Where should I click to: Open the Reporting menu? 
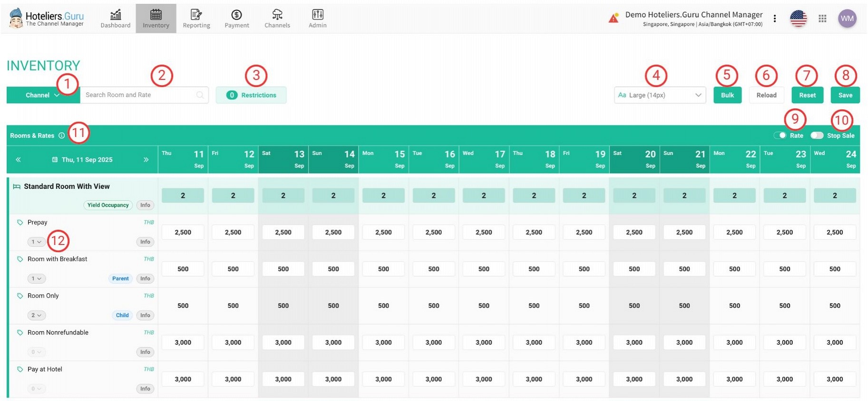pyautogui.click(x=196, y=19)
